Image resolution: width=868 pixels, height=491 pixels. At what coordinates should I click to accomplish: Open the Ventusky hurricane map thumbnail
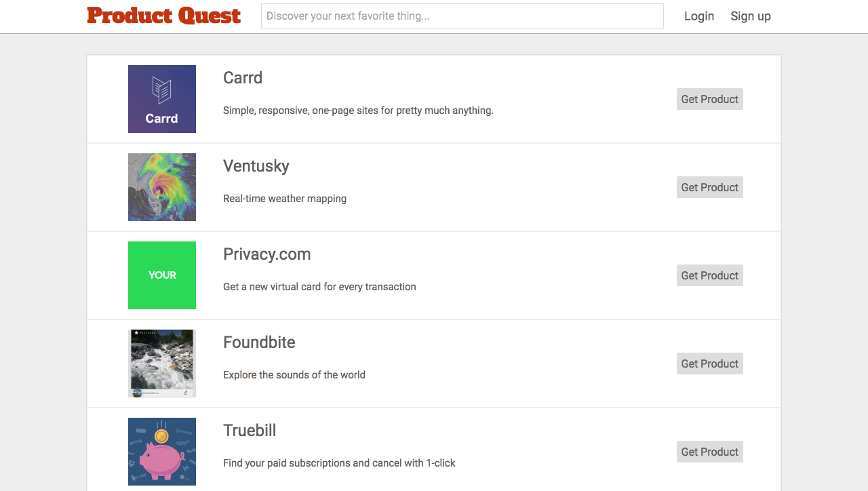point(162,187)
